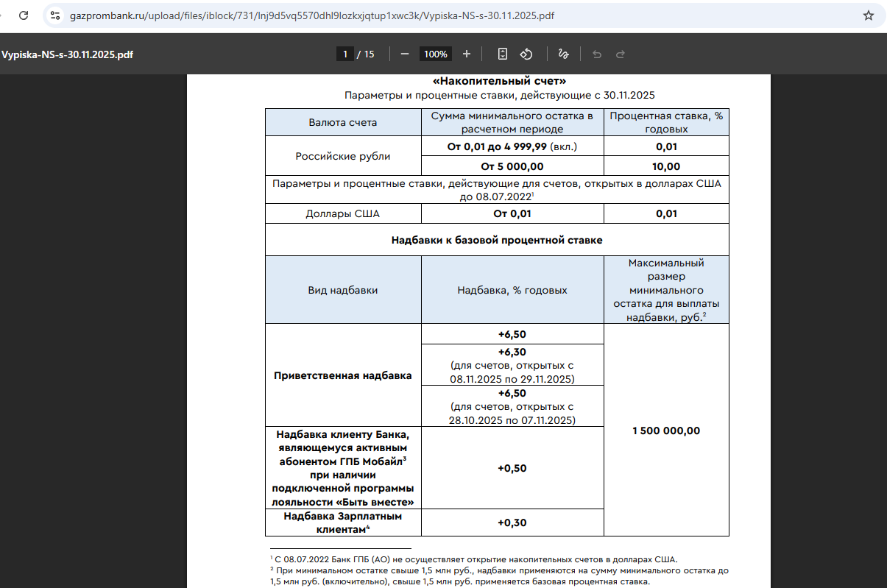
Task: Open site information icon in address bar
Action: [55, 15]
